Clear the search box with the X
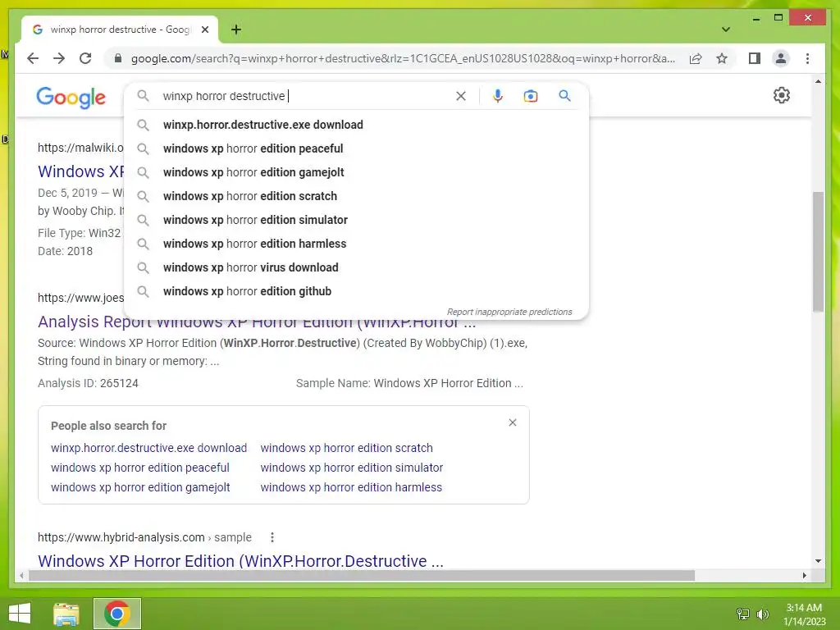The height and width of the screenshot is (630, 840). pos(461,96)
